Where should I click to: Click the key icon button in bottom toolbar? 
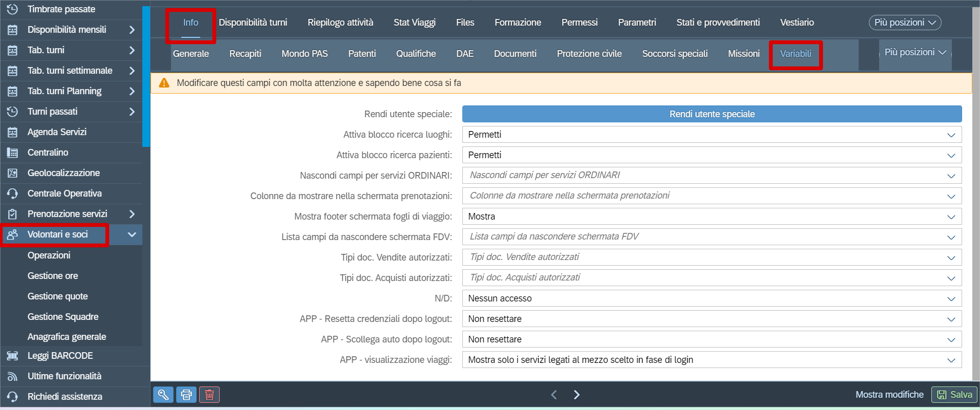tap(163, 395)
